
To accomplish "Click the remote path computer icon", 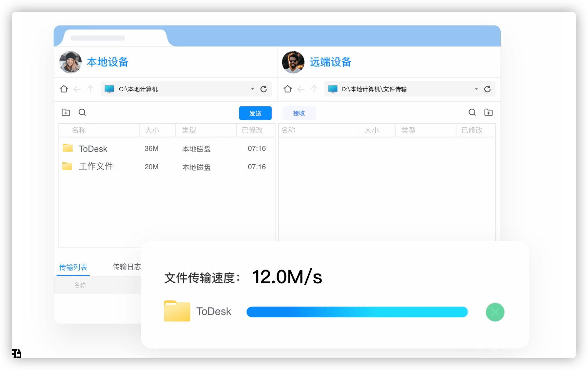I will coord(333,89).
